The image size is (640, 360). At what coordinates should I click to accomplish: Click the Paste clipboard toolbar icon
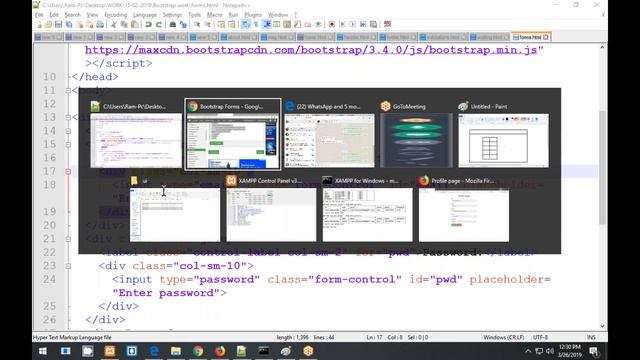(134, 24)
